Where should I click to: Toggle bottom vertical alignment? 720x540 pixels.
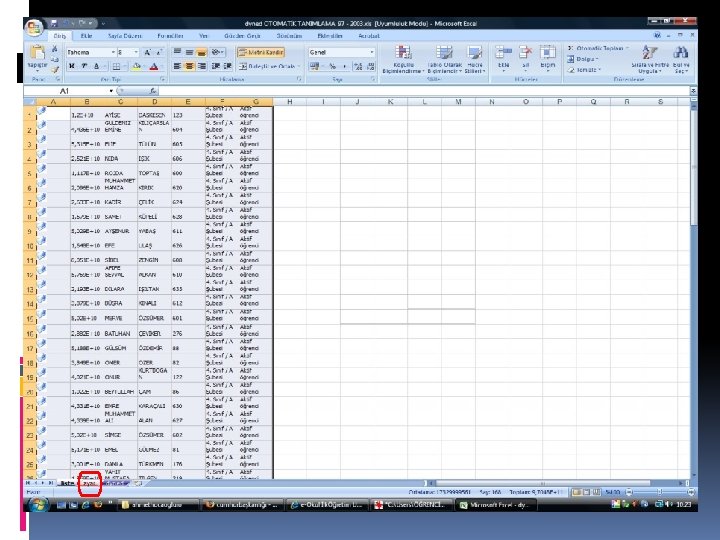pos(201,52)
